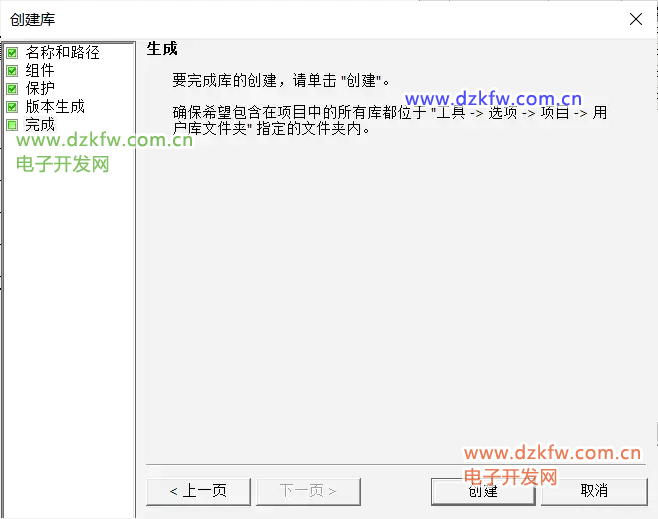This screenshot has width=658, height=519.
Task: Open the 保护 step label
Action: pyautogui.click(x=40, y=89)
